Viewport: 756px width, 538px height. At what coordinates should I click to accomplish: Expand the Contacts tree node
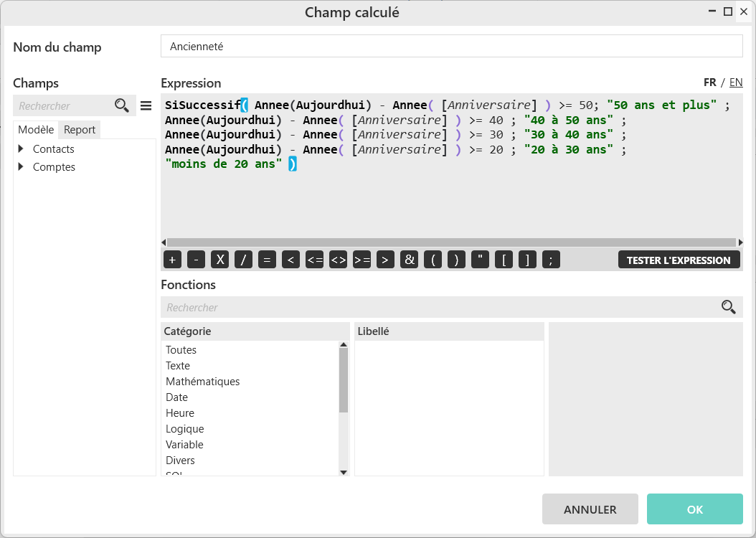21,149
